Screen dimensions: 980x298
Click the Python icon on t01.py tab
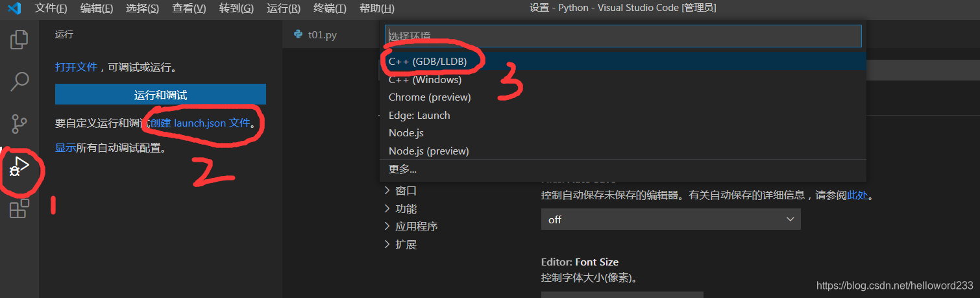299,35
